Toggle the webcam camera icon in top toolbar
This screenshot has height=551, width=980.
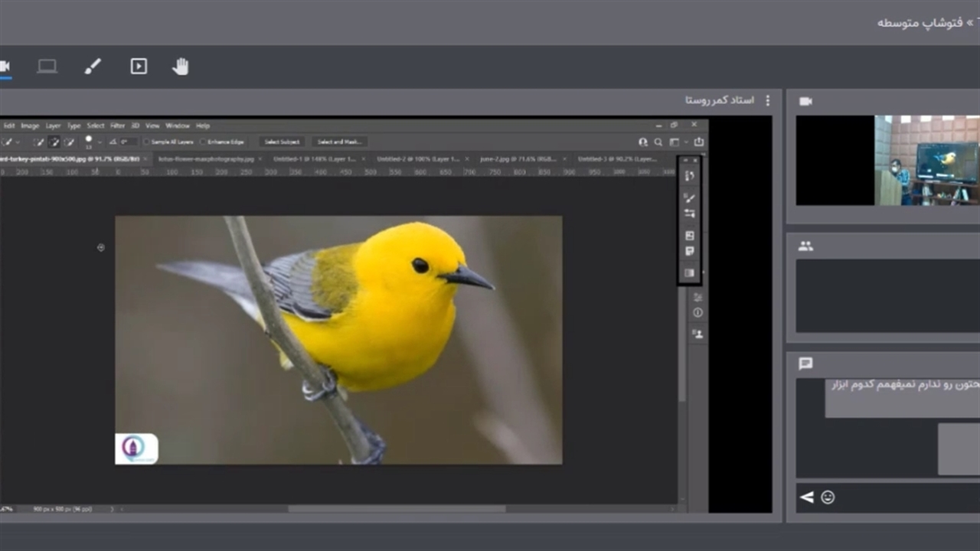tap(5, 67)
